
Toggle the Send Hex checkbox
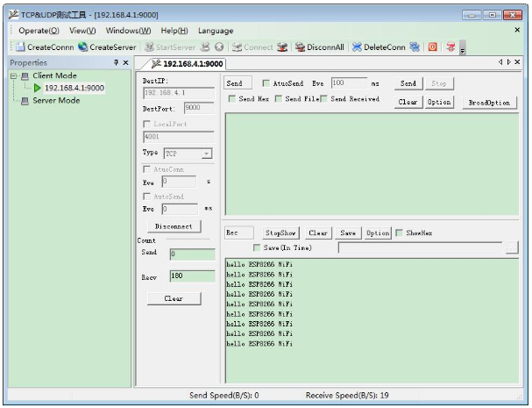click(232, 99)
